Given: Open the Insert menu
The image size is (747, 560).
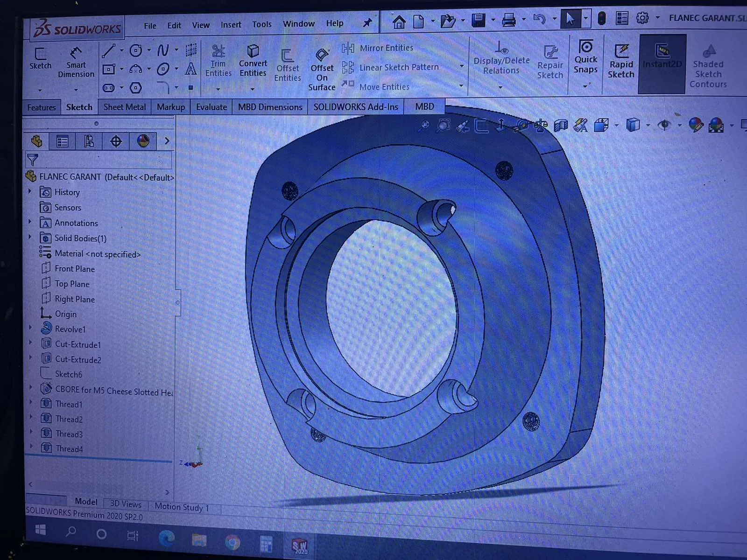Looking at the screenshot, I should 231,25.
